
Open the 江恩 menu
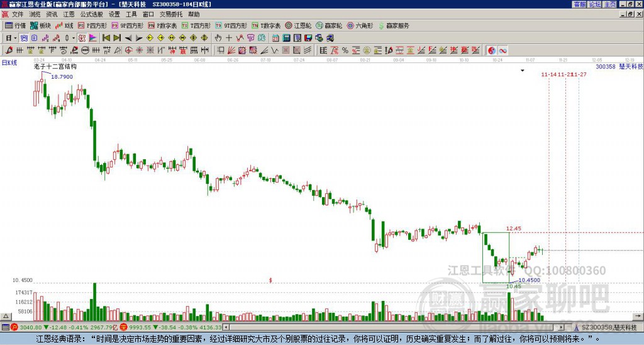(x=69, y=14)
